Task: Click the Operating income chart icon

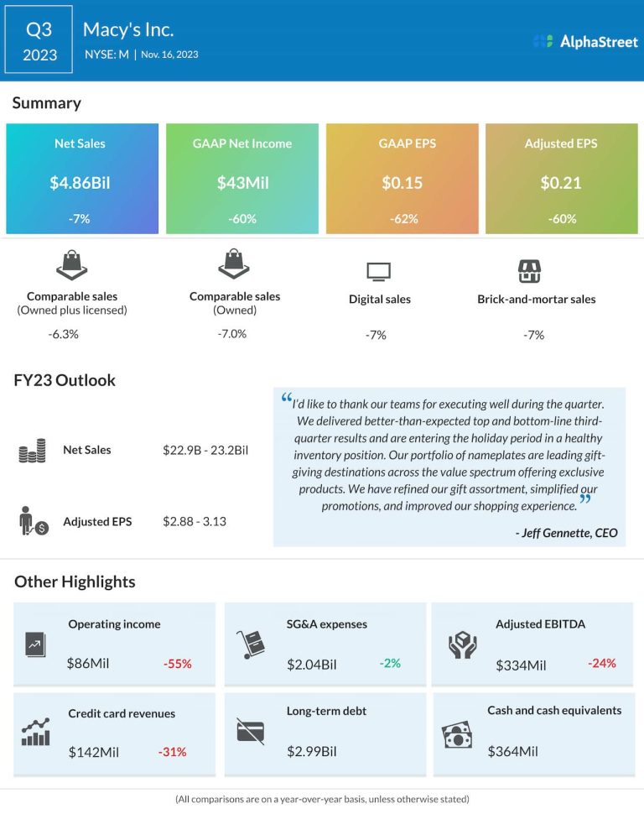Action: (x=35, y=644)
